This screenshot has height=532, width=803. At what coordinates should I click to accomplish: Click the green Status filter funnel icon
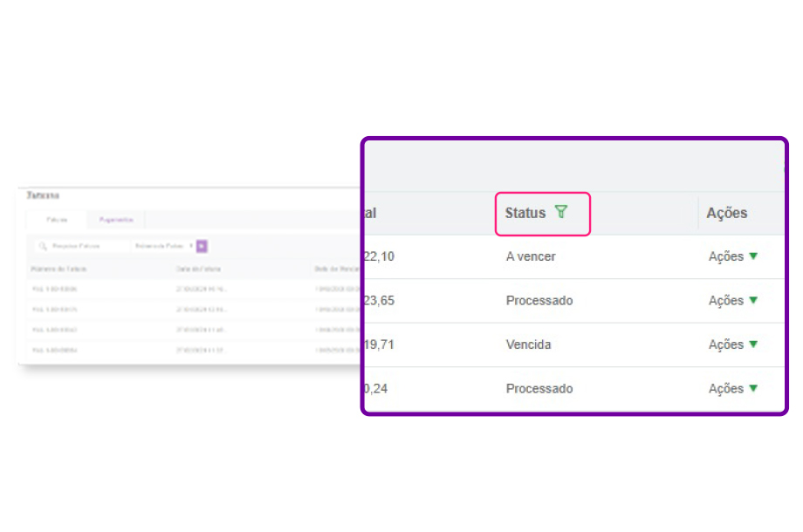561,212
